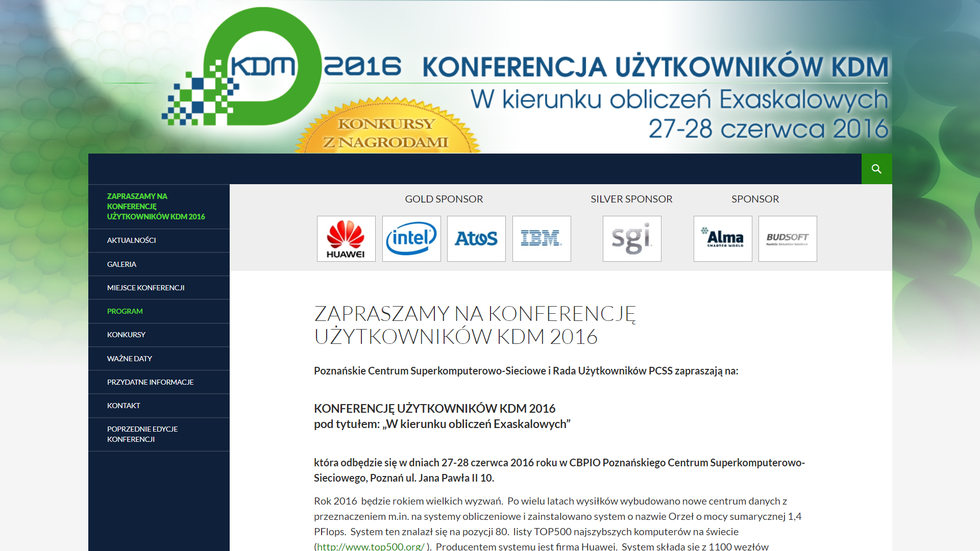Open the Ważne Daty menu item
This screenshot has height=551, width=980.
point(159,359)
